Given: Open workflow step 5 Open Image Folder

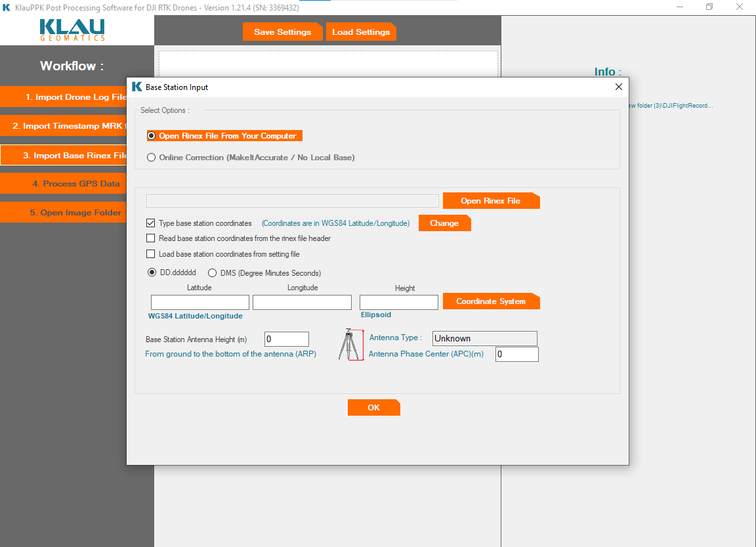Looking at the screenshot, I should pyautogui.click(x=63, y=213).
